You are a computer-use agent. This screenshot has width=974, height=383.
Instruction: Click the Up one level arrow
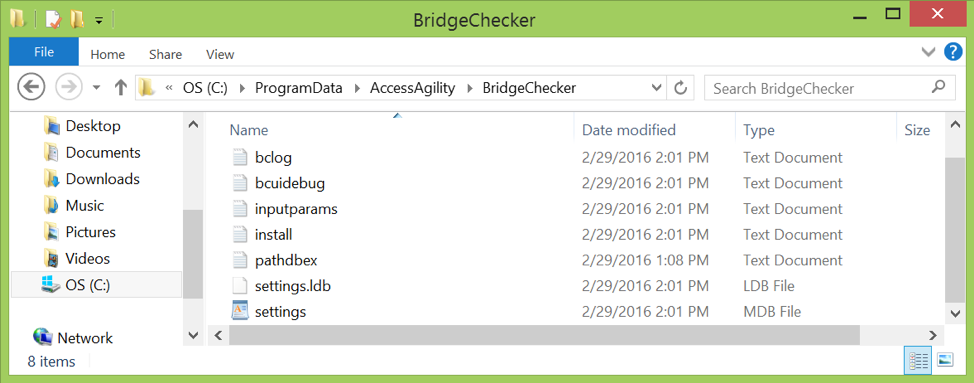pos(121,88)
